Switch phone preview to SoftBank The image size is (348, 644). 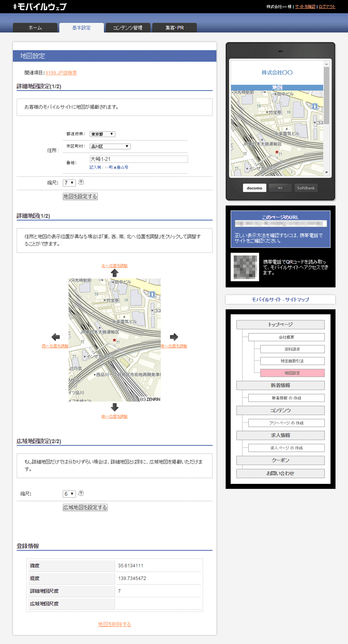click(x=306, y=188)
